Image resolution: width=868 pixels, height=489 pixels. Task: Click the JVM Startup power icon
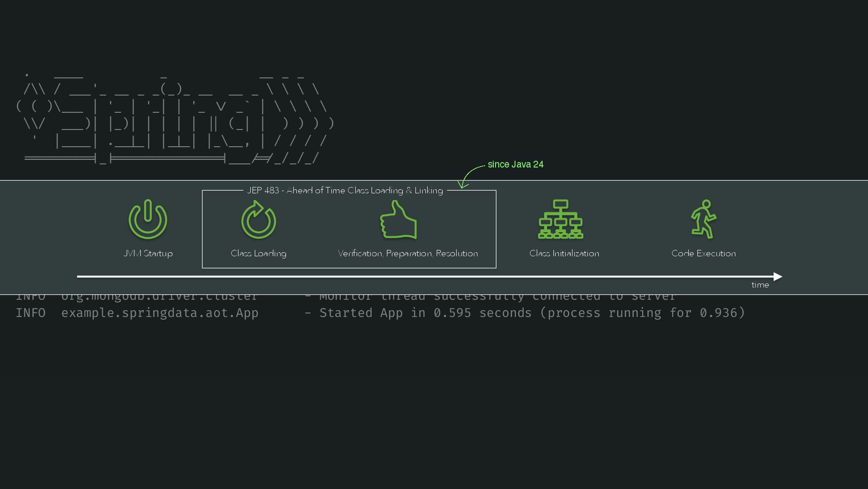click(x=148, y=219)
